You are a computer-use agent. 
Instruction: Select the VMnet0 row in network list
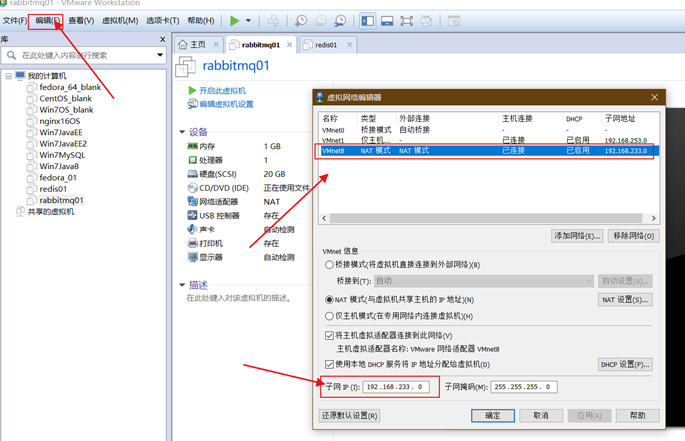click(488, 130)
